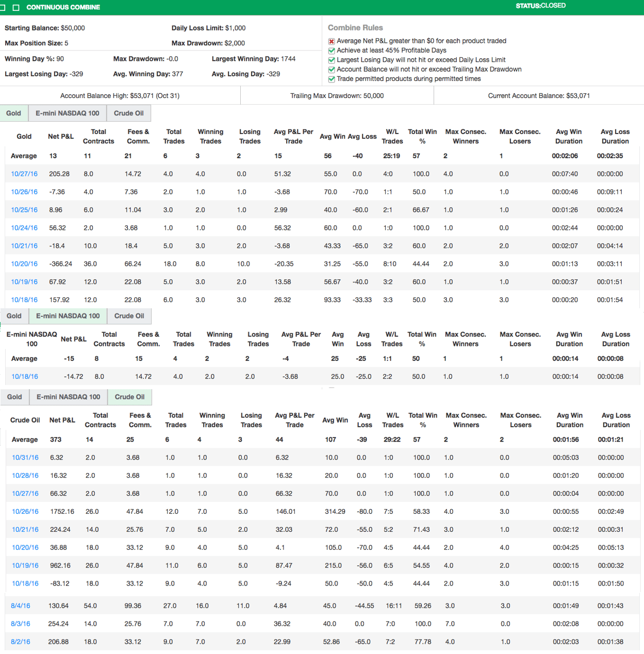Select E-mini NASDAQ 100 tab in middle section

pyautogui.click(x=68, y=316)
